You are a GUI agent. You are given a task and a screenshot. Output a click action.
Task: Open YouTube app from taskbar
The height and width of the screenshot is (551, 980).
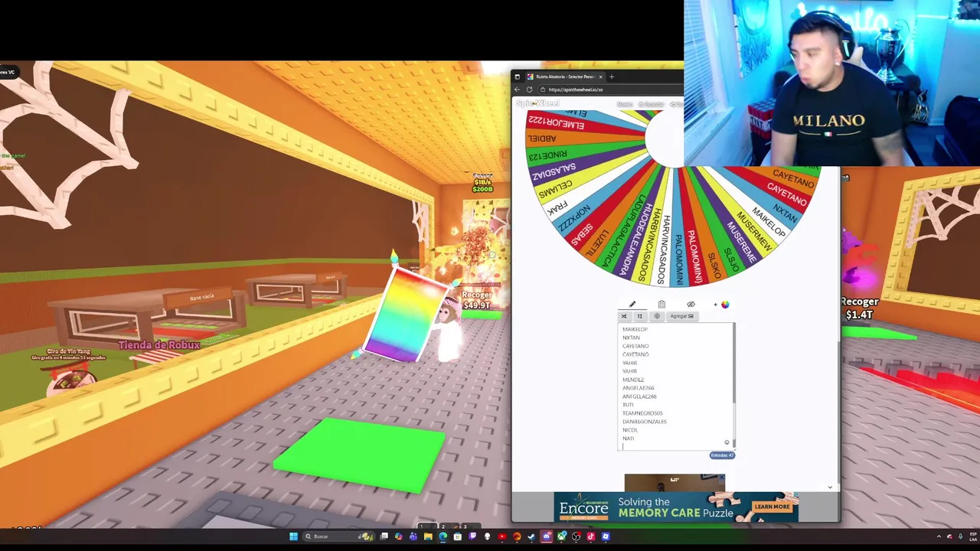[502, 536]
